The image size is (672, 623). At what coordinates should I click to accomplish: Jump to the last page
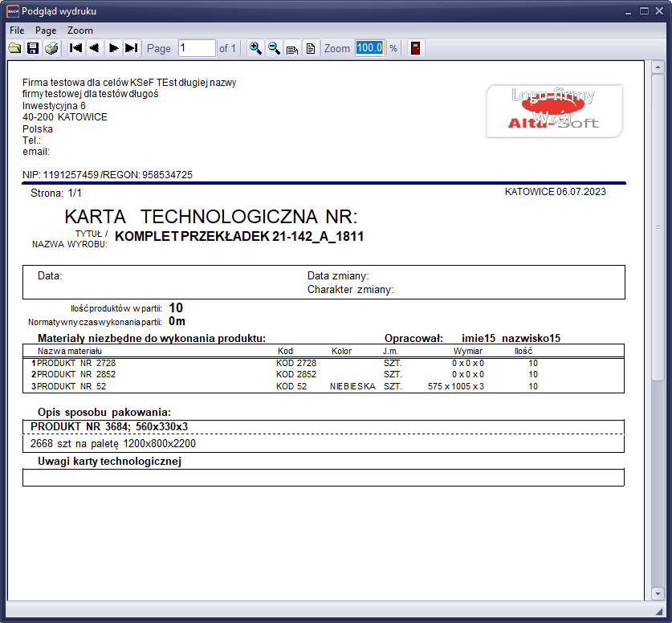pyautogui.click(x=132, y=48)
